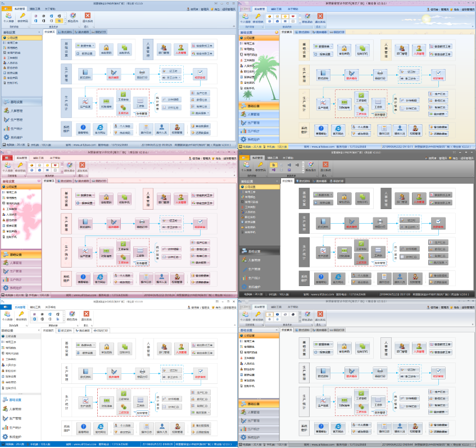Screen dimensions: 476x448
Task: Click 菲码打印 printer icon in the pink-themed window
Action: (x=142, y=221)
